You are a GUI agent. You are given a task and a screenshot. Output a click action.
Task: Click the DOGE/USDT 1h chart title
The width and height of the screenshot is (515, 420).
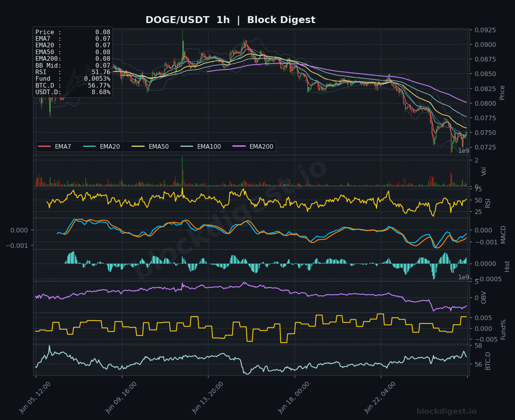pos(230,20)
